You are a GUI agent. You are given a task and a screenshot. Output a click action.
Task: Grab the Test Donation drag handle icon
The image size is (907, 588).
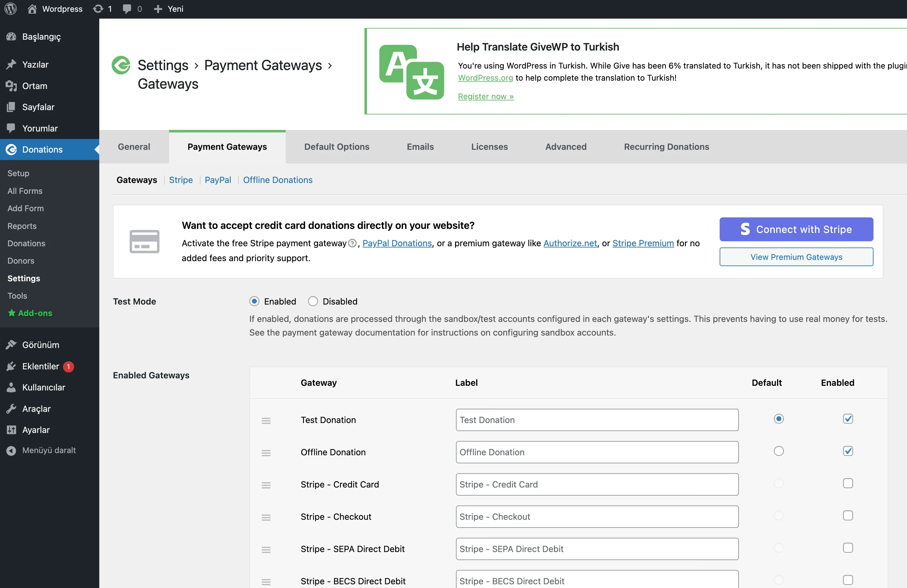[x=266, y=420]
